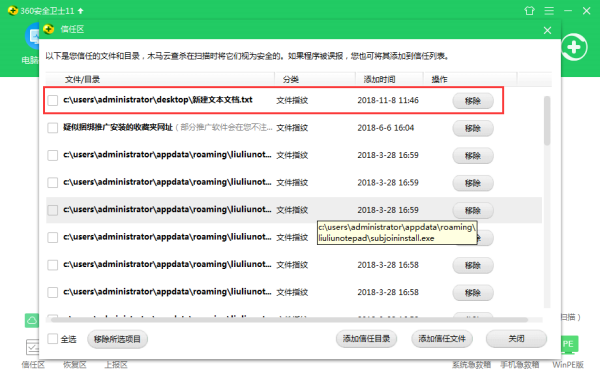Click the date 2018-6-6 16:04
Image resolution: width=600 pixels, height=378 pixels.
(386, 128)
